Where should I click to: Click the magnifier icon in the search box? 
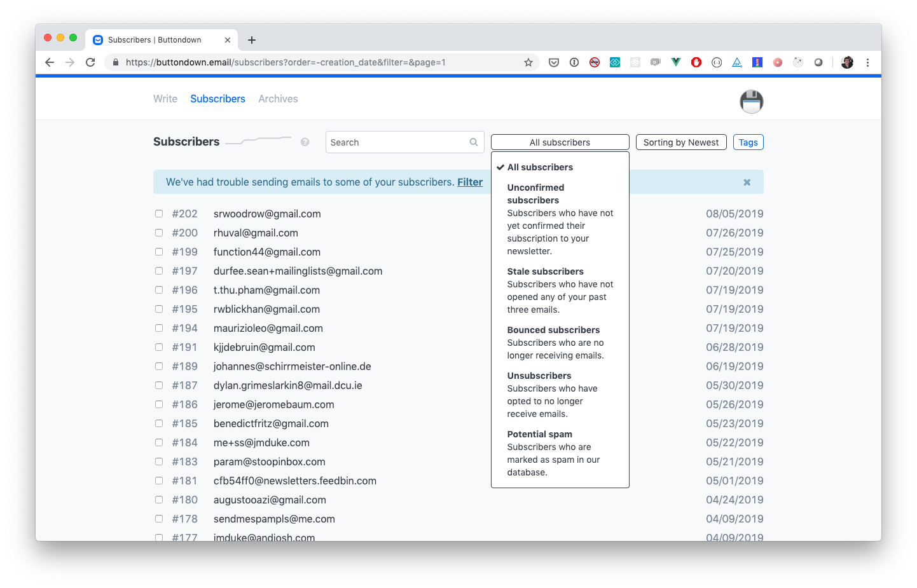[474, 142]
